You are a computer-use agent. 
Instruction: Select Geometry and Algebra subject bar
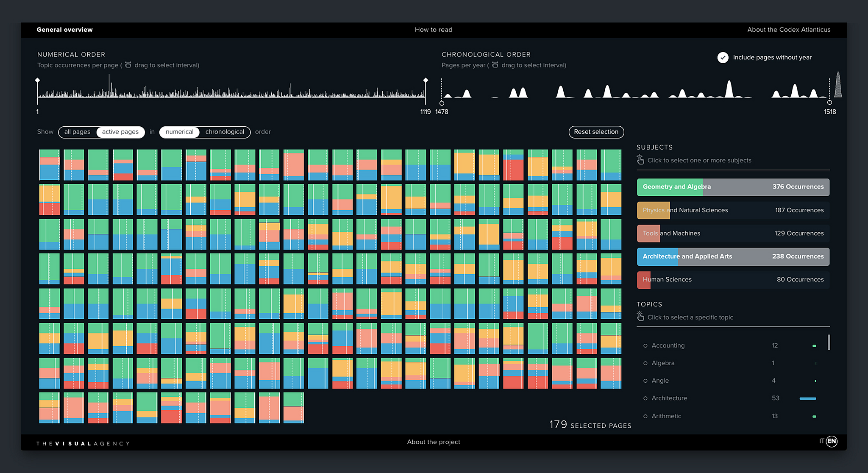click(733, 187)
